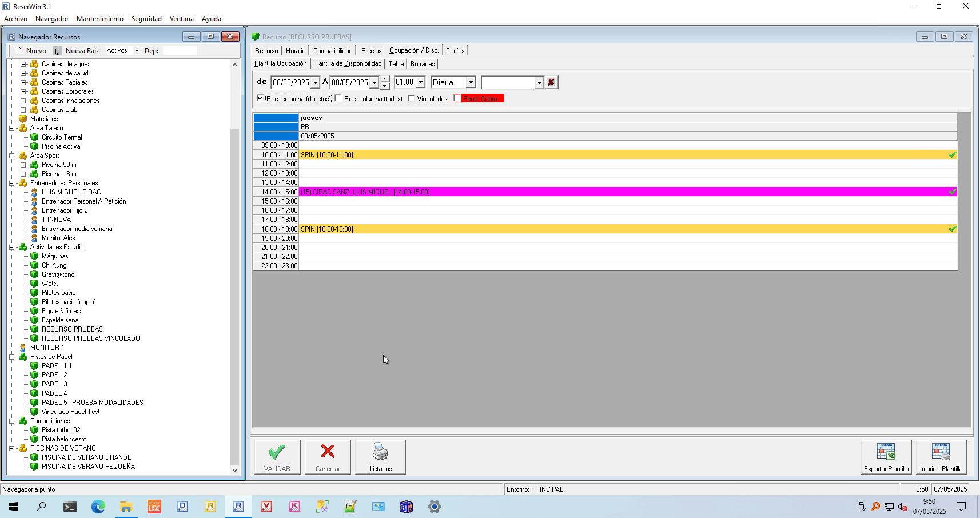Open the start date 08/05/2025 dropdown

pos(315,83)
